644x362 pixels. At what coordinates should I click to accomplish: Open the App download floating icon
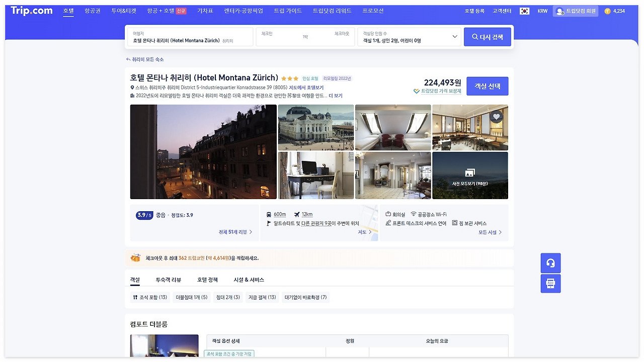click(550, 284)
